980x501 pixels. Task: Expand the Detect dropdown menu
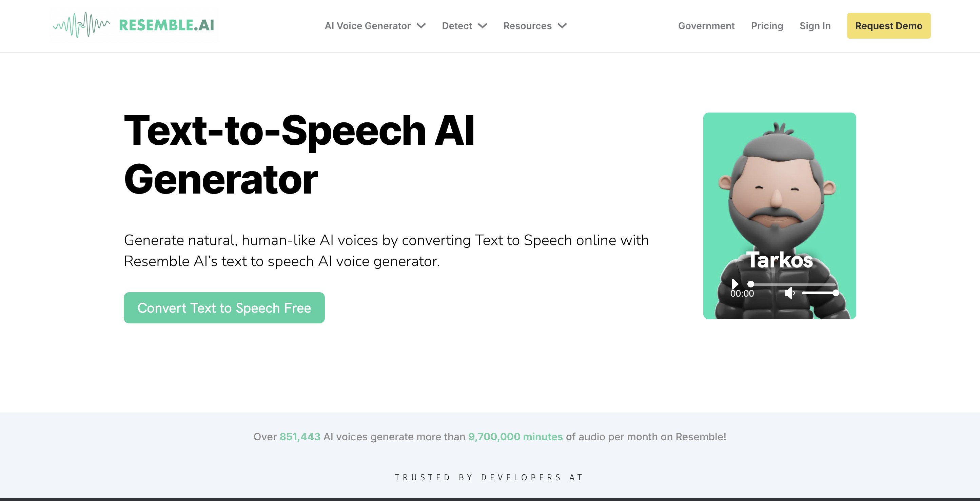463,25
